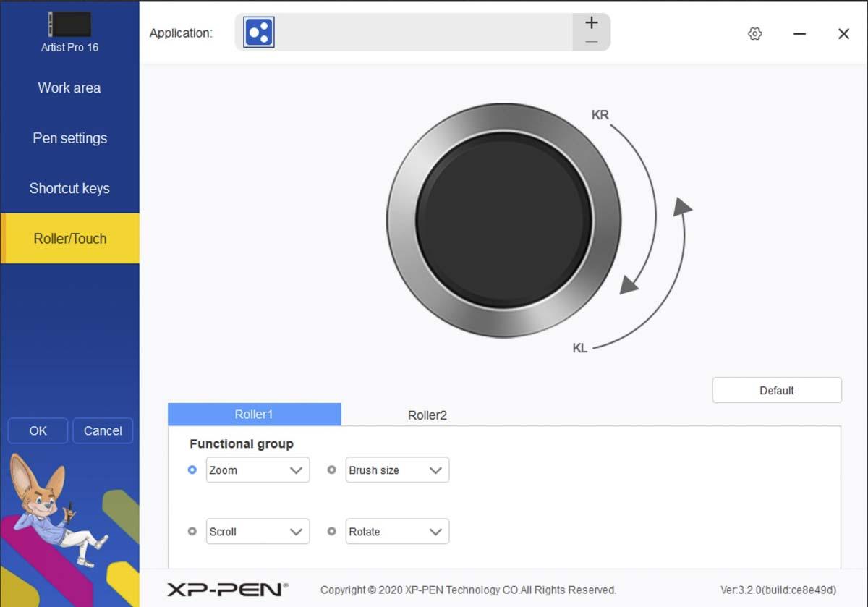Select the Brush size radio button
Screen dimensions: 868x607
click(332, 470)
